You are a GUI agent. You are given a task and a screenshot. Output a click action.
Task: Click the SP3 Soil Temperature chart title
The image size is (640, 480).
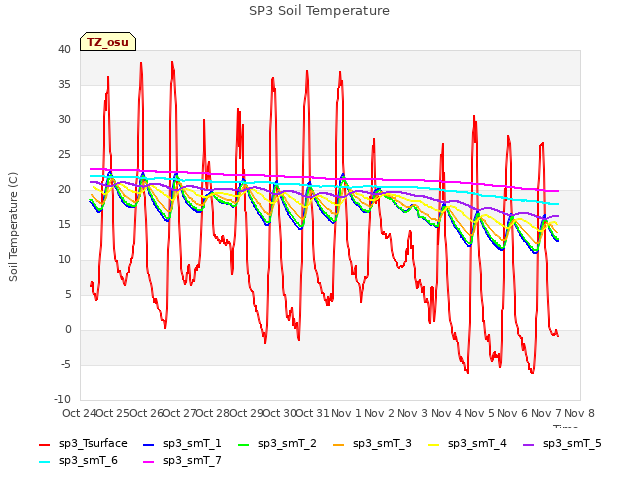(319, 11)
